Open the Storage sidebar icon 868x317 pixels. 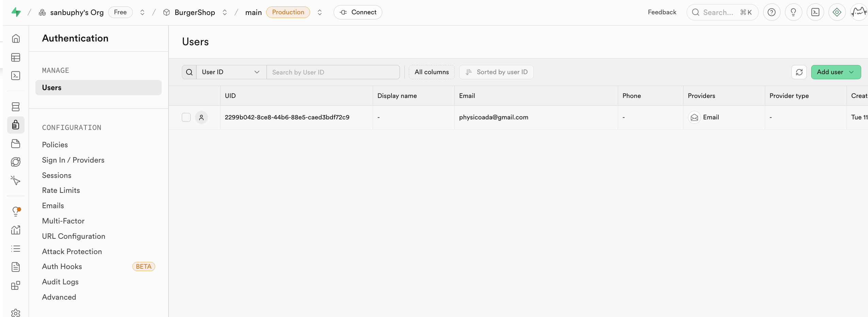point(16,144)
